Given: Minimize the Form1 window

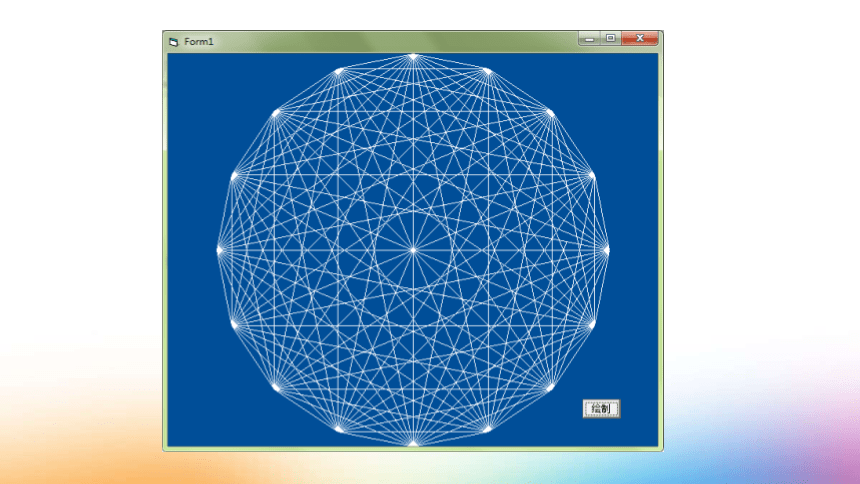Looking at the screenshot, I should click(590, 38).
